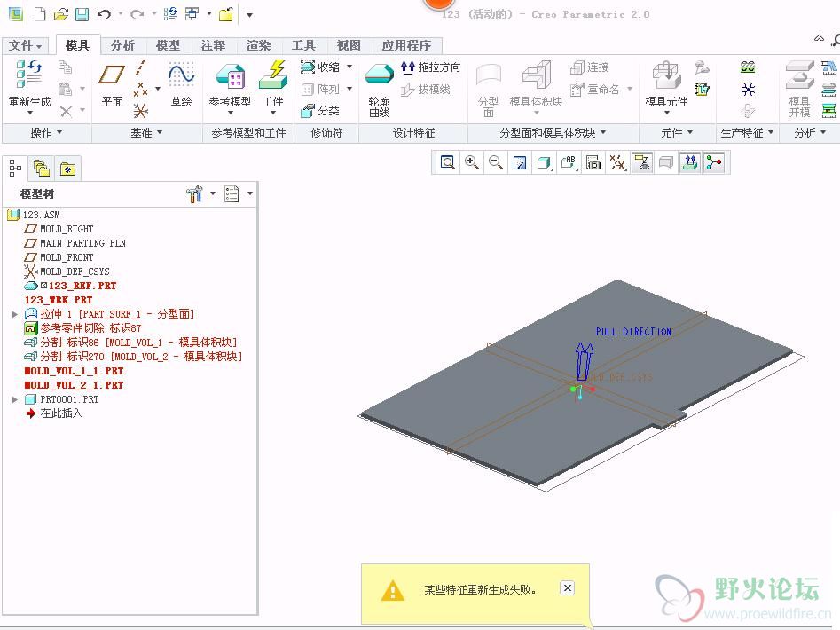840x630 pixels.
Task: Switch to the 分析 ribbon tab
Action: click(x=122, y=45)
